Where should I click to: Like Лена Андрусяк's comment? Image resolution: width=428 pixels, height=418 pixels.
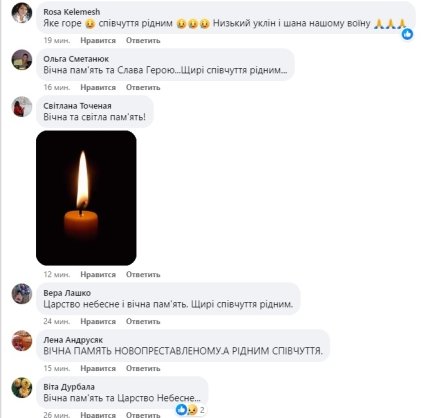(x=98, y=368)
